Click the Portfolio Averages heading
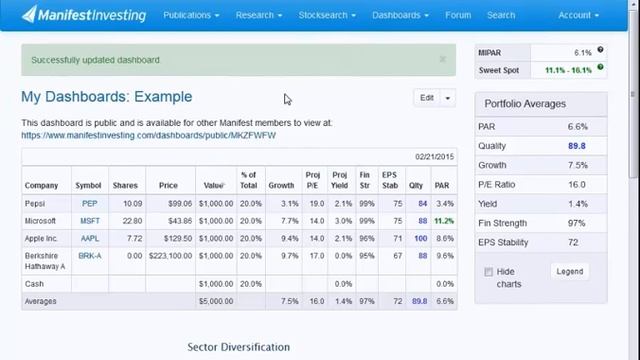The image size is (640, 360). (525, 104)
